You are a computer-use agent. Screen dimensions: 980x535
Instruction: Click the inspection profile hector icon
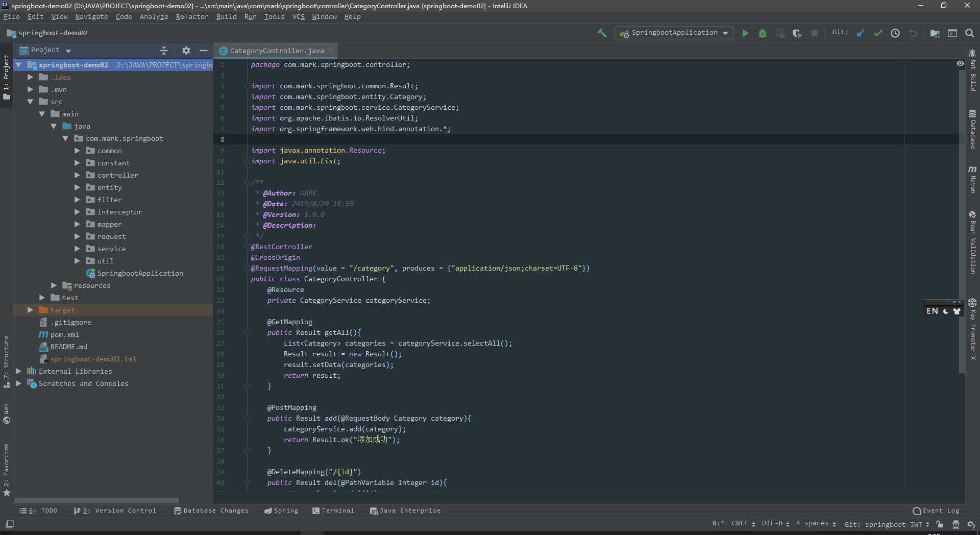956,524
